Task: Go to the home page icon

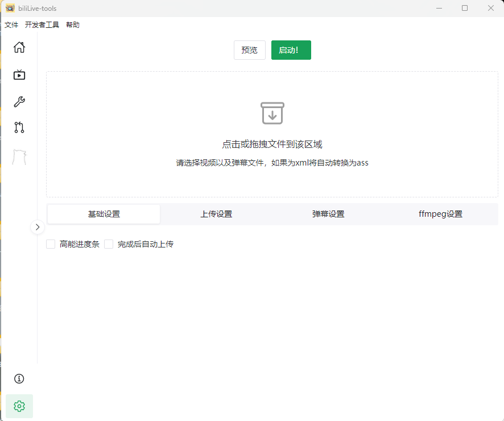Action: coord(19,47)
